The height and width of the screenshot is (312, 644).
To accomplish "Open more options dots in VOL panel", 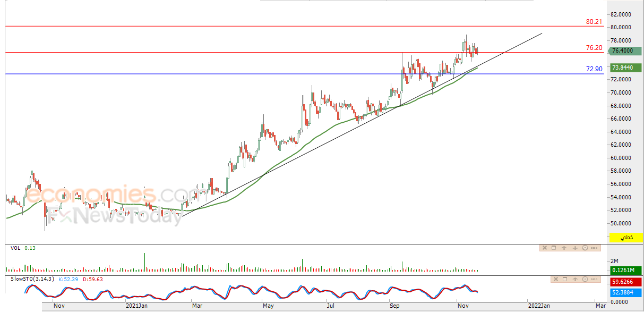I will pyautogui.click(x=594, y=248).
